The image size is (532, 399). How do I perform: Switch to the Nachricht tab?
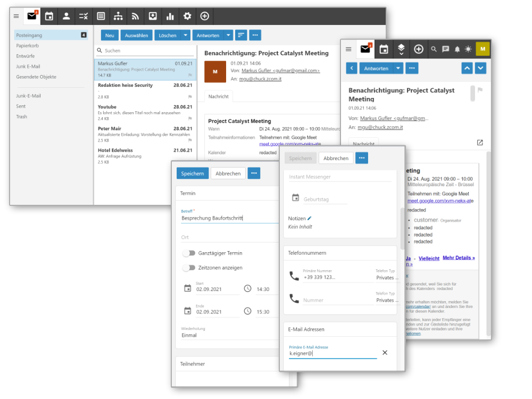pos(218,96)
